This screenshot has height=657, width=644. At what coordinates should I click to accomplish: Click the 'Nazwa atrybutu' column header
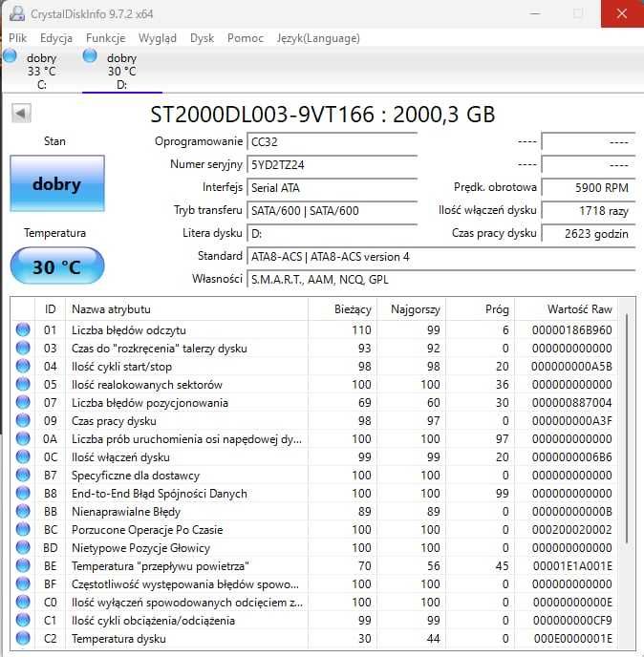[x=186, y=309]
